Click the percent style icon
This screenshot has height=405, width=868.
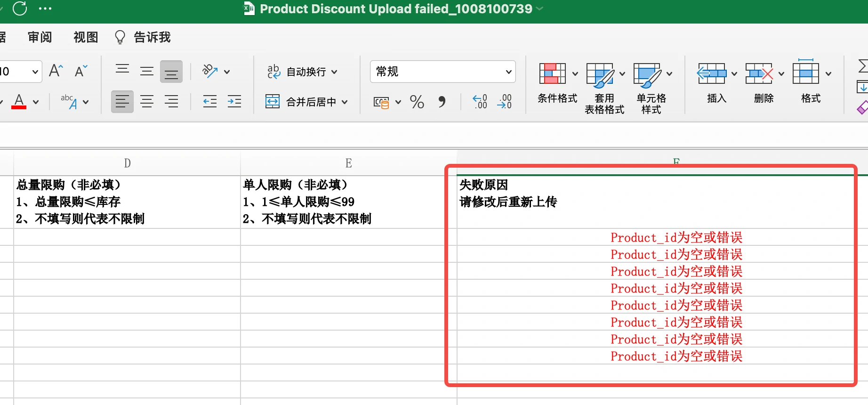click(417, 102)
